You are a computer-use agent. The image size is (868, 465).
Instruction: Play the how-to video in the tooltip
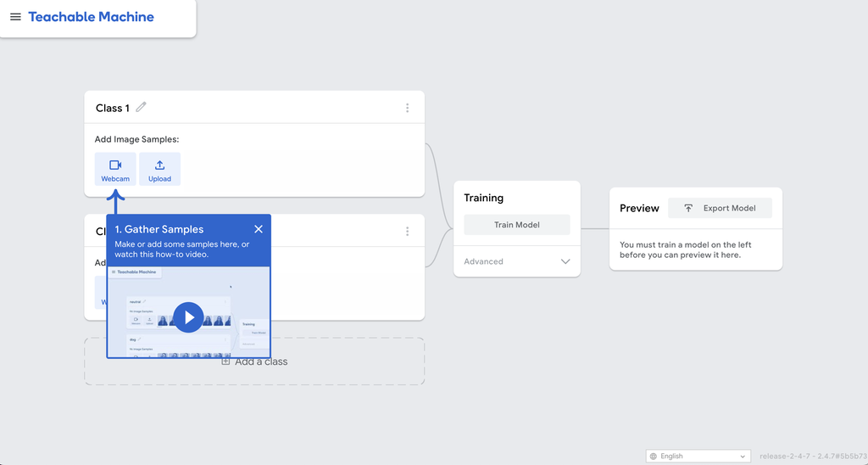[188, 317]
